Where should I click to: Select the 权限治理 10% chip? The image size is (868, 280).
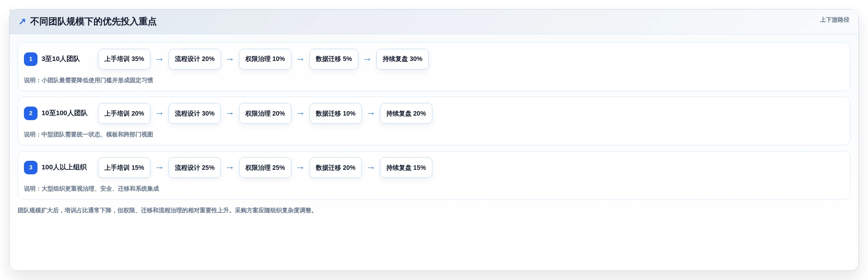pyautogui.click(x=265, y=59)
